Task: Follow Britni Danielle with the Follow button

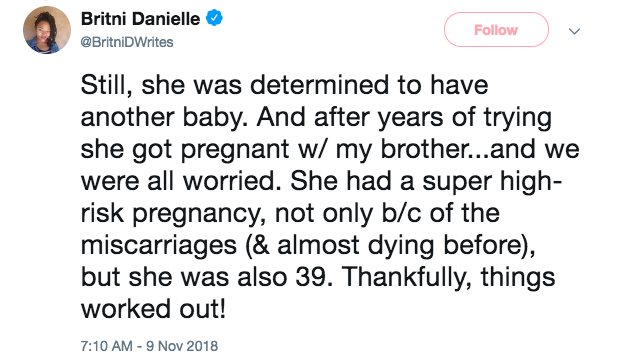Action: [x=496, y=30]
